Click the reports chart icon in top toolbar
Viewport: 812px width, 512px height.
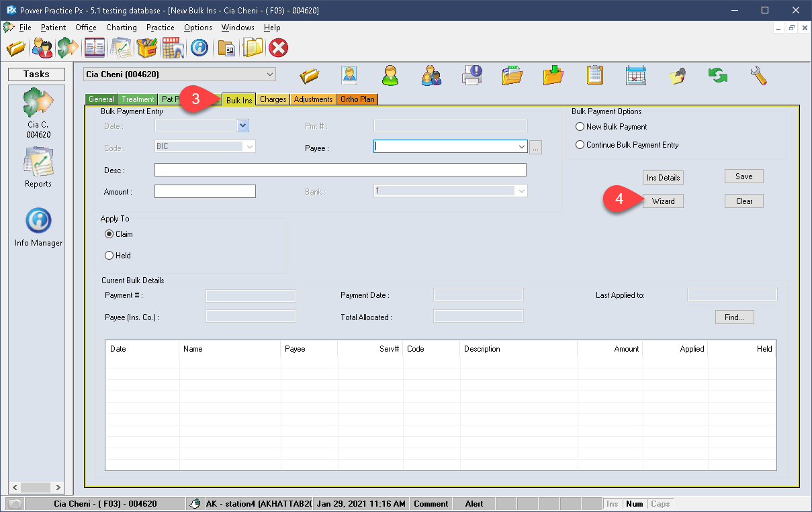(x=121, y=48)
